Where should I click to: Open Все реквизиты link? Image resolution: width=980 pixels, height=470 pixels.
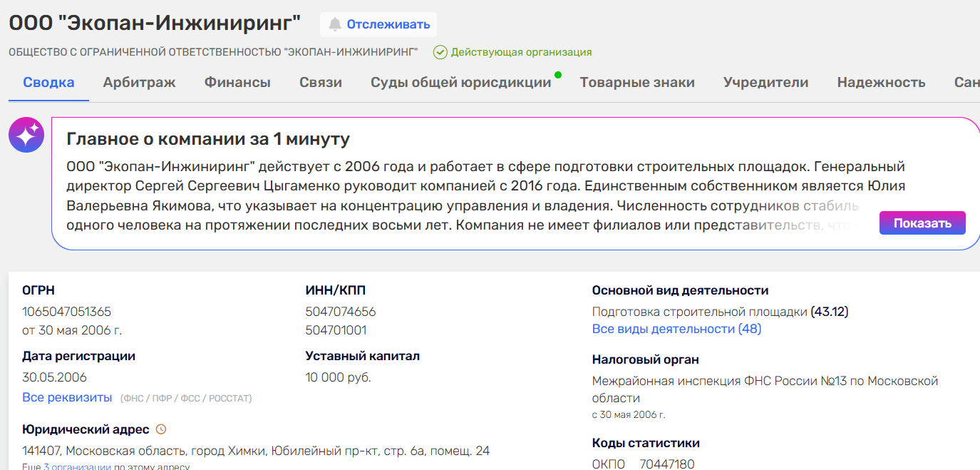[x=67, y=397]
